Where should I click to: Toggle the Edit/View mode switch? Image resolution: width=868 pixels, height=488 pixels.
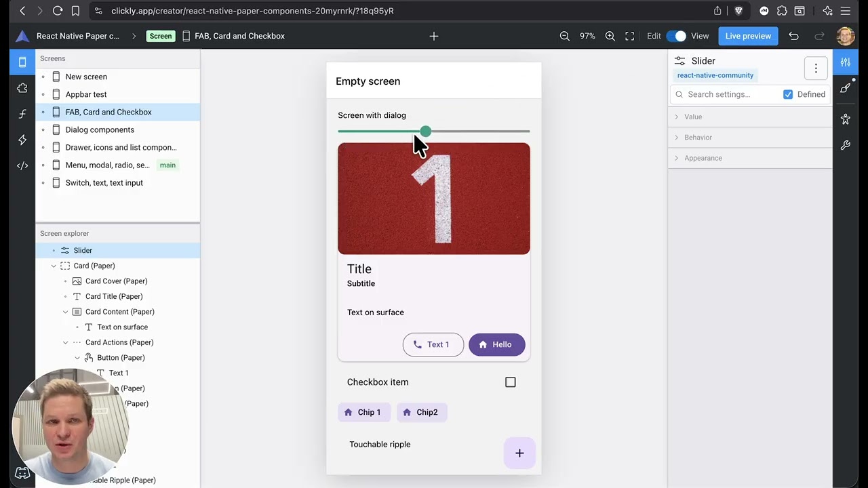coord(676,36)
